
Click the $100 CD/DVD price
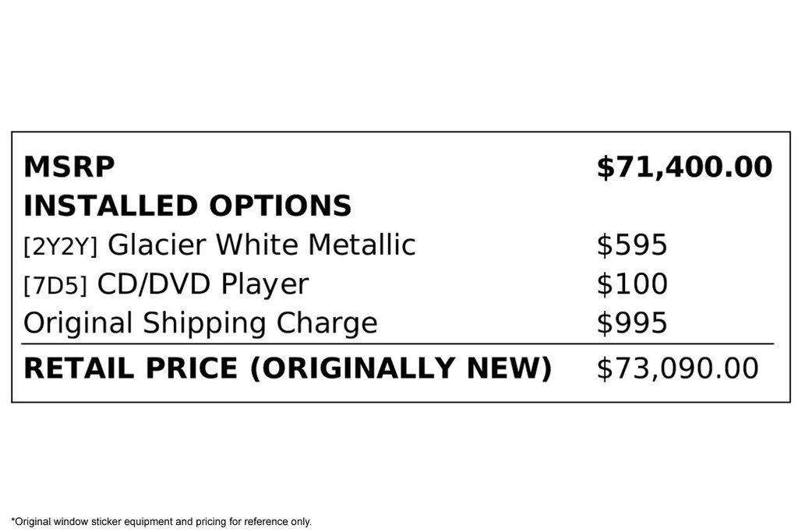click(631, 284)
